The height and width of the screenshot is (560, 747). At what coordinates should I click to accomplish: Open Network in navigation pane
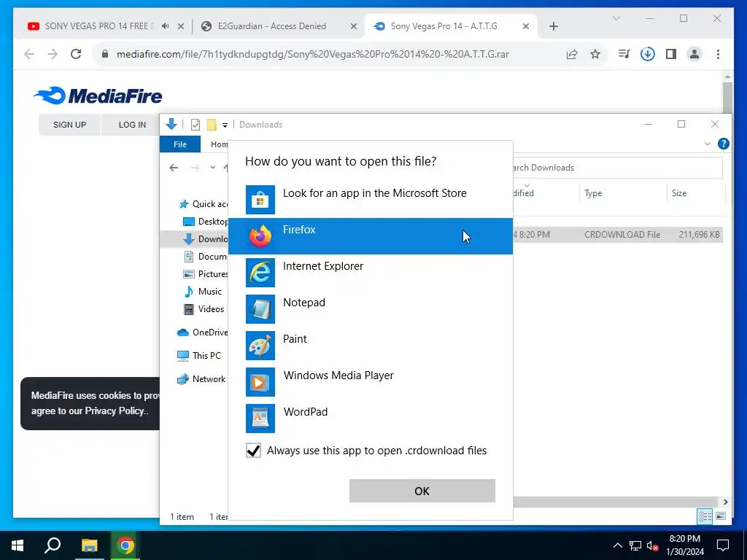[201, 379]
